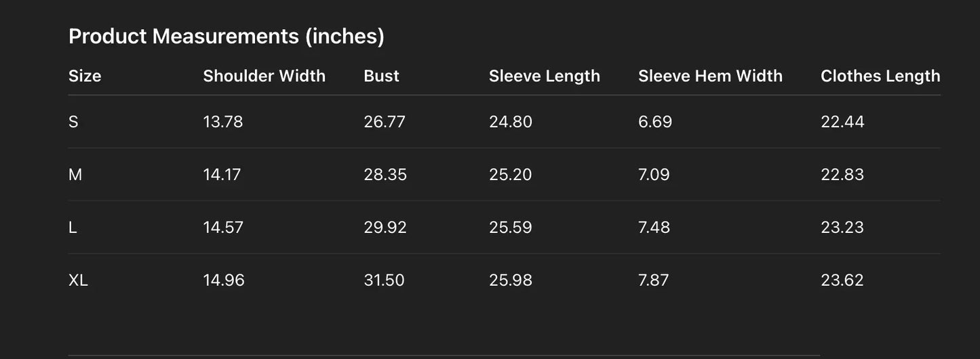Click the Clothes Length column header
Screen dimensions: 980x359
(880, 76)
